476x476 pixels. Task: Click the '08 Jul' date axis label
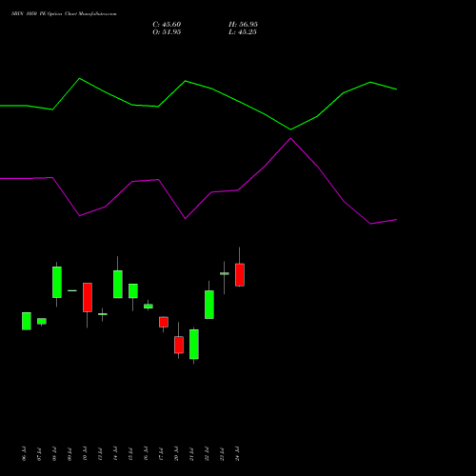54,453
